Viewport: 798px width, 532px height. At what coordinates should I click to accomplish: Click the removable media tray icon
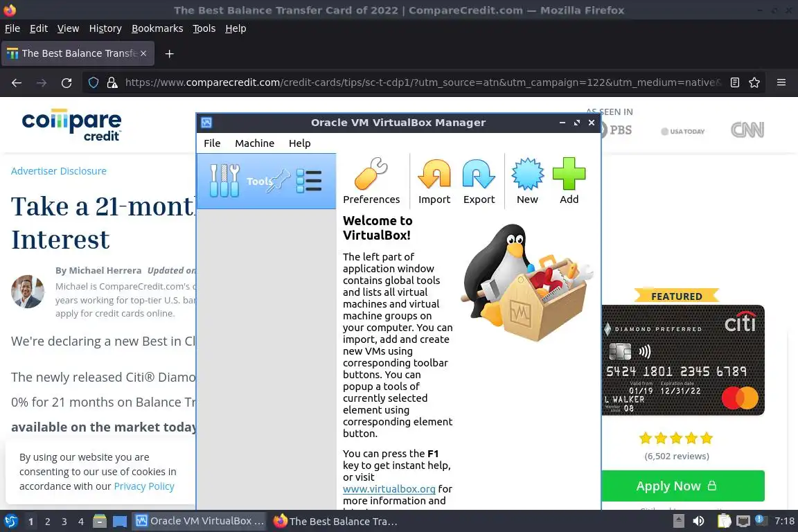678,522
